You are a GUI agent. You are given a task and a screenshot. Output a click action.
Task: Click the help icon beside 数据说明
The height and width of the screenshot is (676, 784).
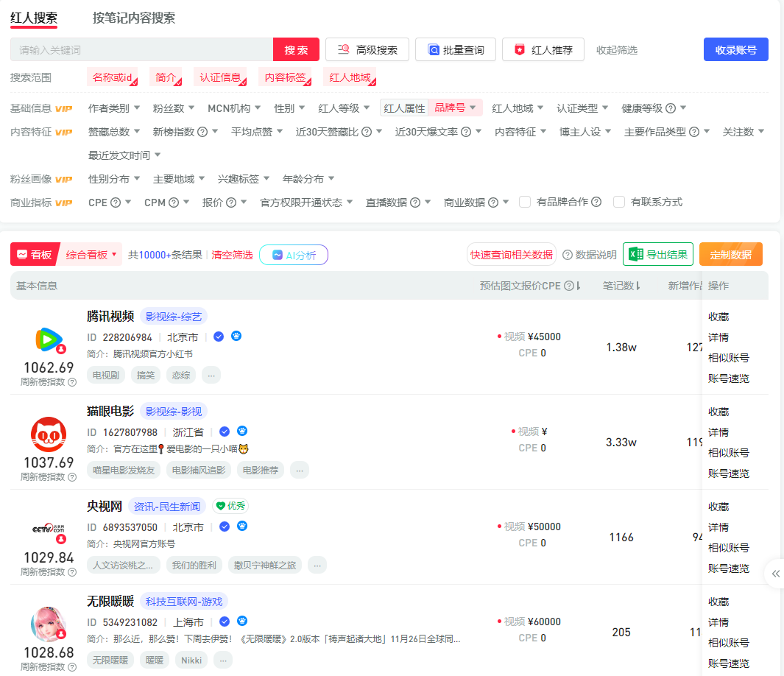[x=568, y=255]
